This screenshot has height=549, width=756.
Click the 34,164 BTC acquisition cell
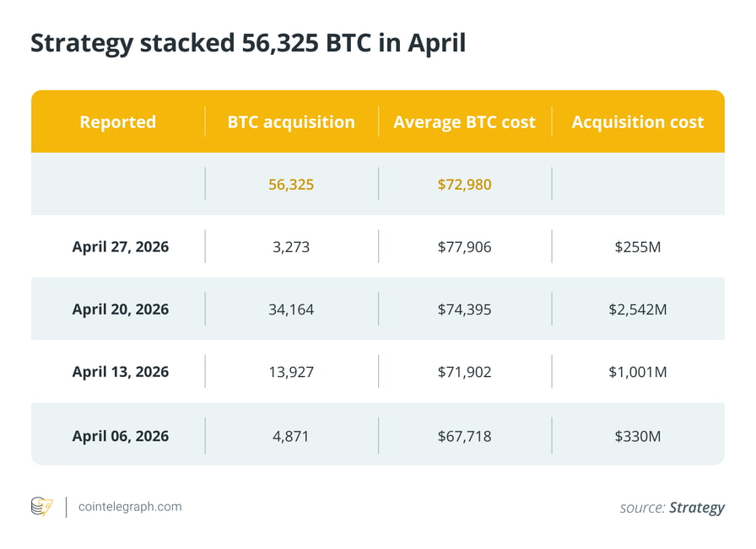tap(291, 309)
